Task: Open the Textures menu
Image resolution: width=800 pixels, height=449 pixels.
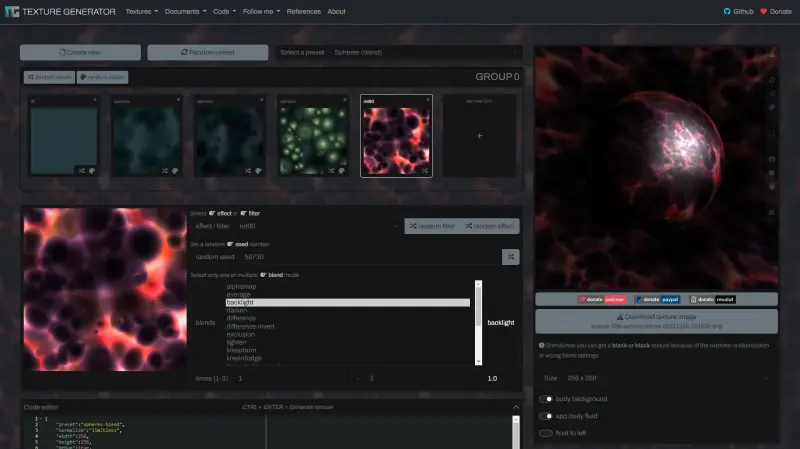Action: (141, 11)
